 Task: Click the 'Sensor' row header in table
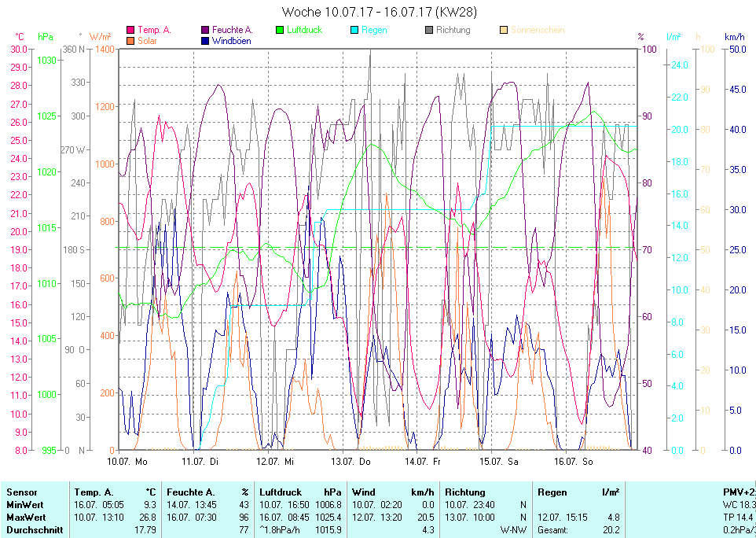[22, 492]
